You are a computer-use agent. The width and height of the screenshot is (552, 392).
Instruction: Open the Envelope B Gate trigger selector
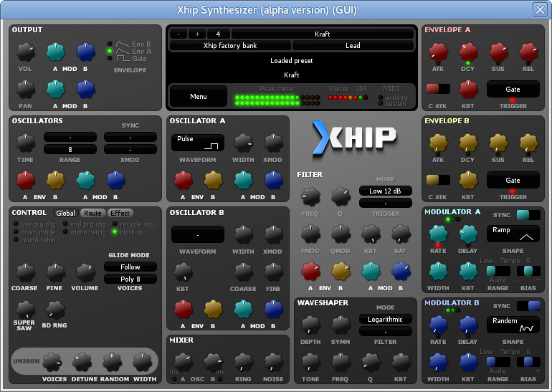[513, 180]
